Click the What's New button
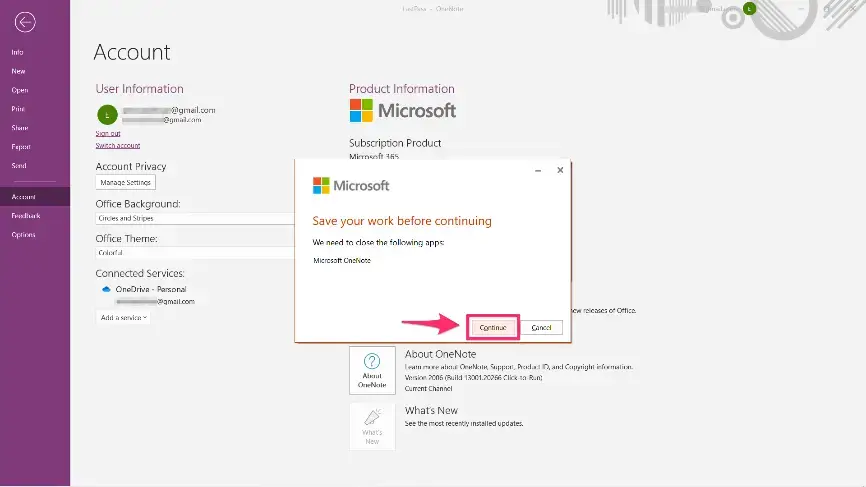Image resolution: width=866 pixels, height=487 pixels. pos(372,426)
